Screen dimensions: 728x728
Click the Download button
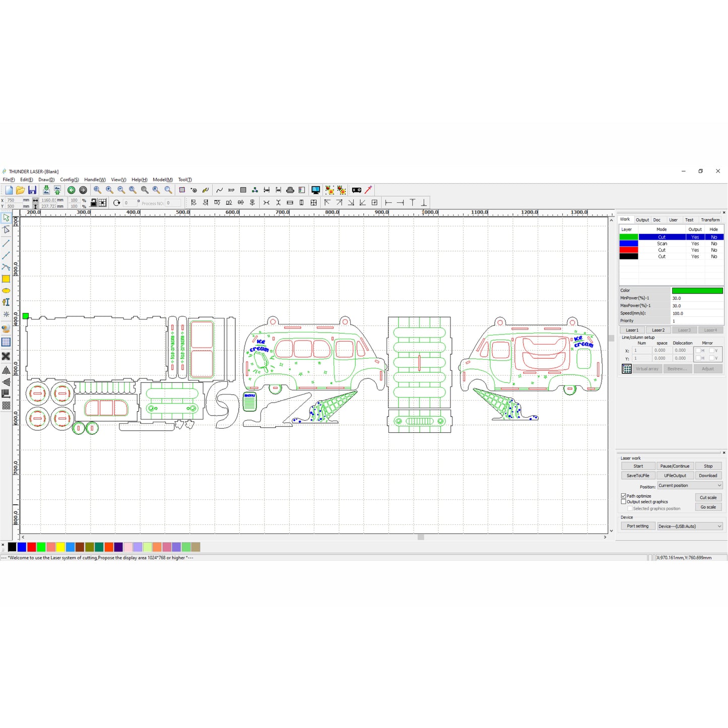point(708,475)
